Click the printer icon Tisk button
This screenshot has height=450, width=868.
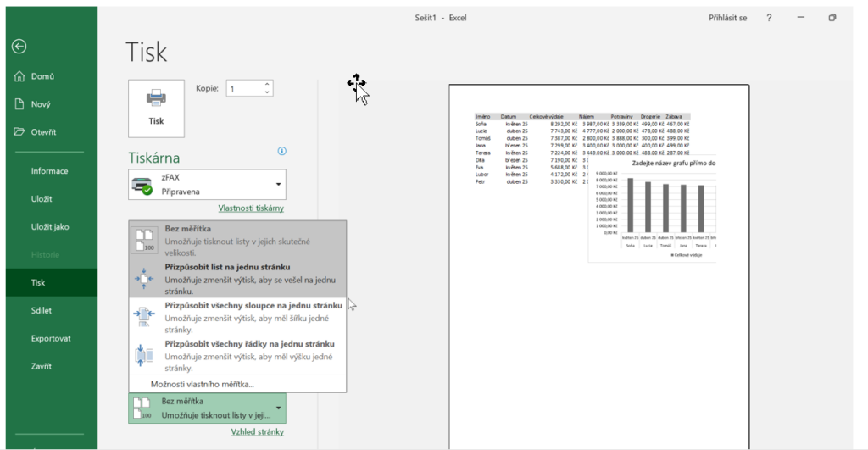[x=156, y=108]
